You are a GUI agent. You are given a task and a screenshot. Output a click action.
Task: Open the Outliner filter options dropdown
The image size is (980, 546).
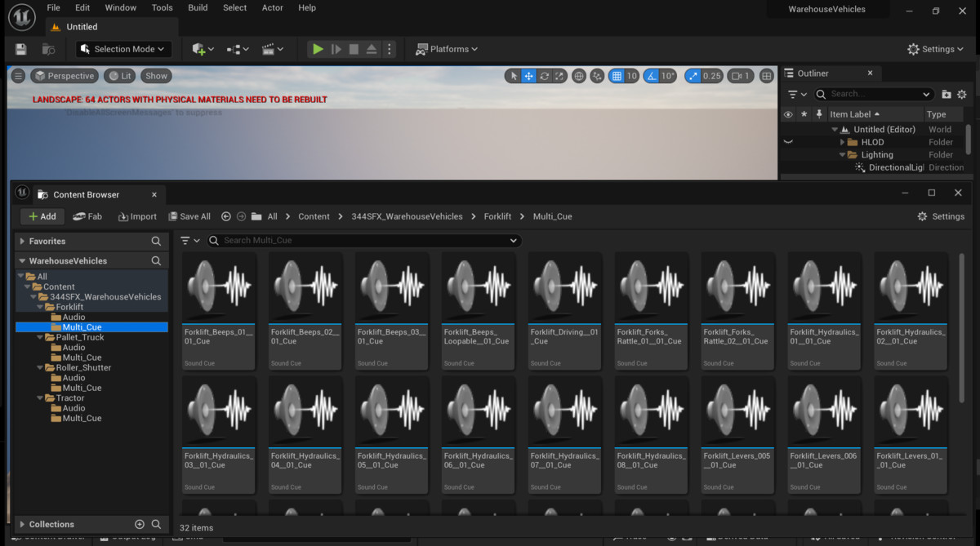click(797, 94)
